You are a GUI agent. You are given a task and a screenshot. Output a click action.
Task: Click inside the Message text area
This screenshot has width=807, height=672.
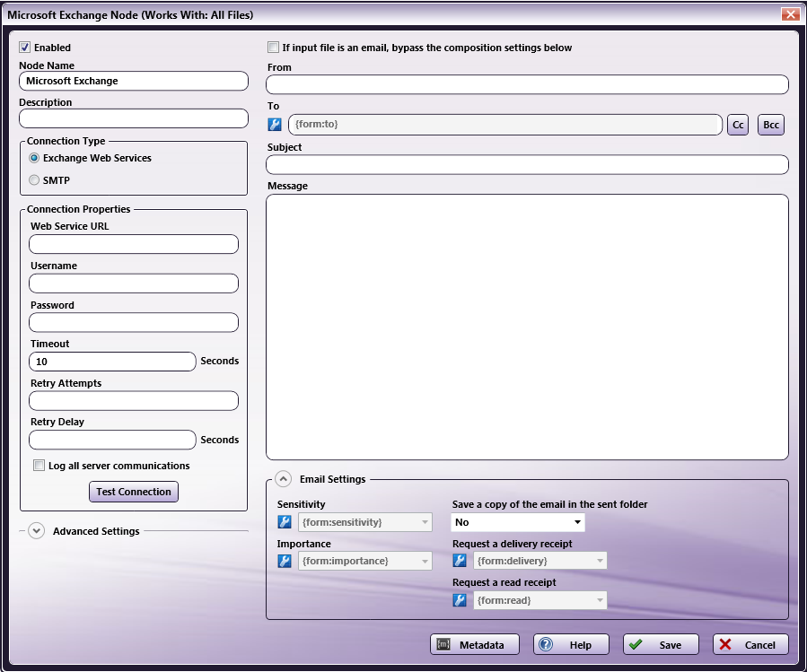528,327
